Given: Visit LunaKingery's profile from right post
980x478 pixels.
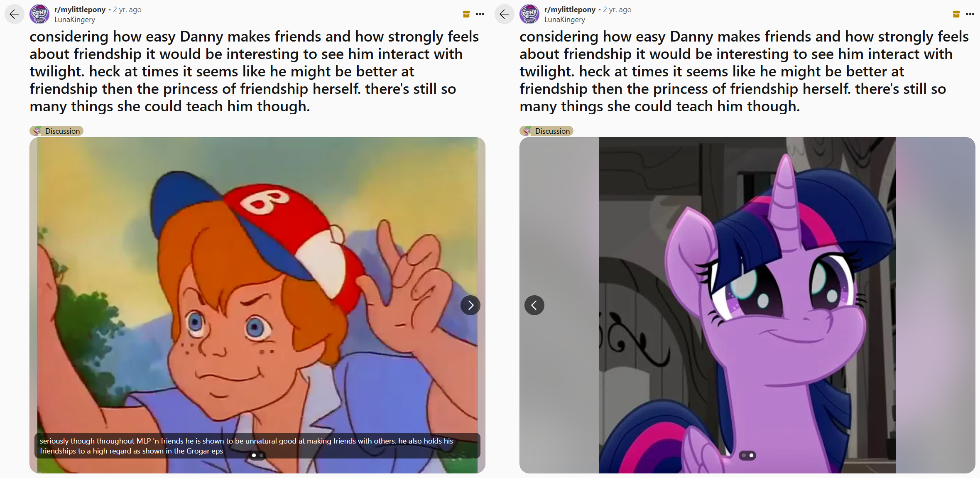Looking at the screenshot, I should pyautogui.click(x=565, y=20).
